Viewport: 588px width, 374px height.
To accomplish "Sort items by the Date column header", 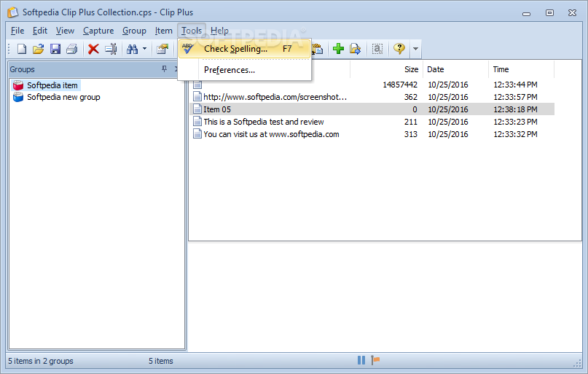I will (455, 69).
